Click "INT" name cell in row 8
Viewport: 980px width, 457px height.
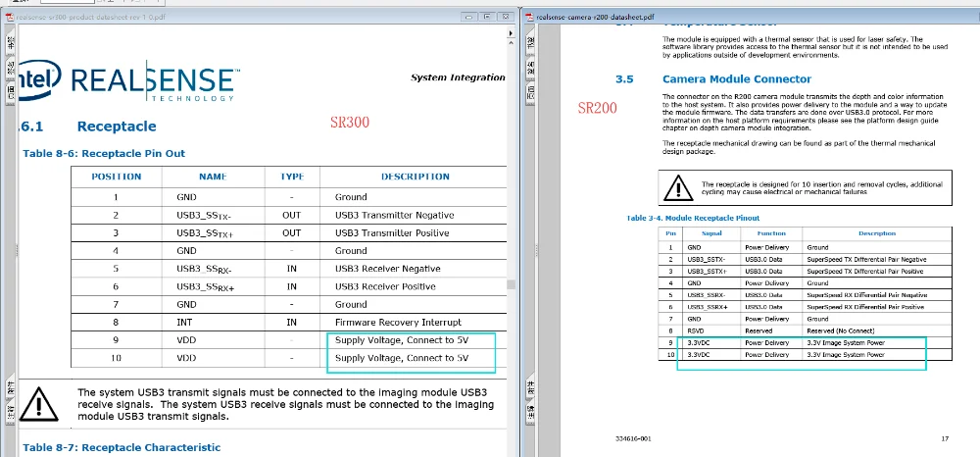(x=183, y=323)
